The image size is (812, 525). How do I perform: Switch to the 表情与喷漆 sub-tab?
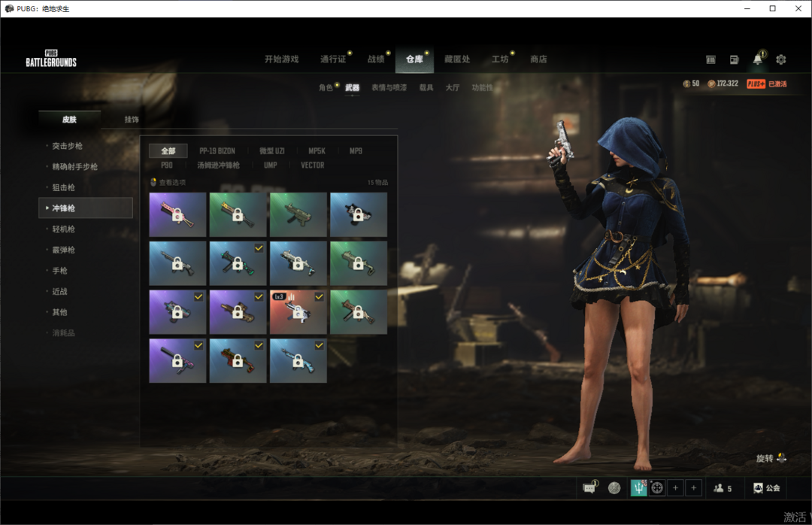coord(389,87)
